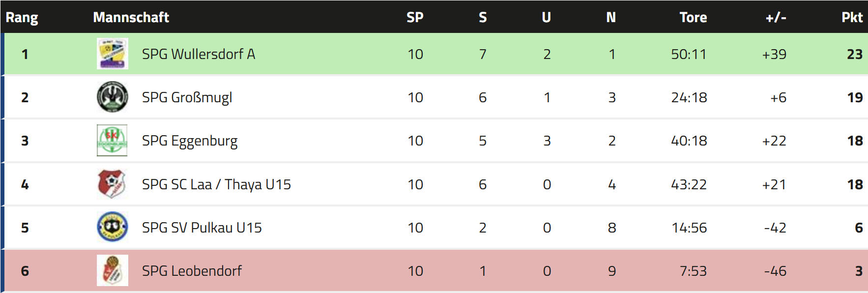The image size is (868, 293).
Task: Click Leobendorf's 7:53 goals value
Action: click(x=693, y=271)
